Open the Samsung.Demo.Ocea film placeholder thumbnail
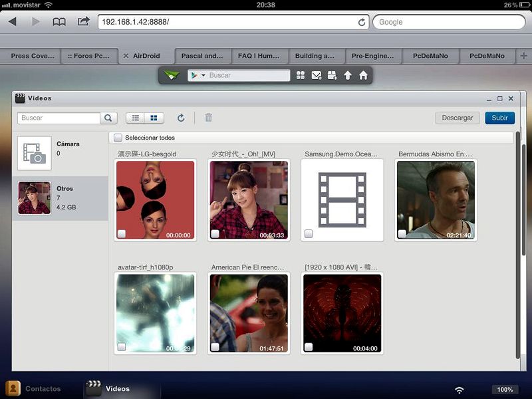This screenshot has width=532, height=399. pyautogui.click(x=342, y=200)
